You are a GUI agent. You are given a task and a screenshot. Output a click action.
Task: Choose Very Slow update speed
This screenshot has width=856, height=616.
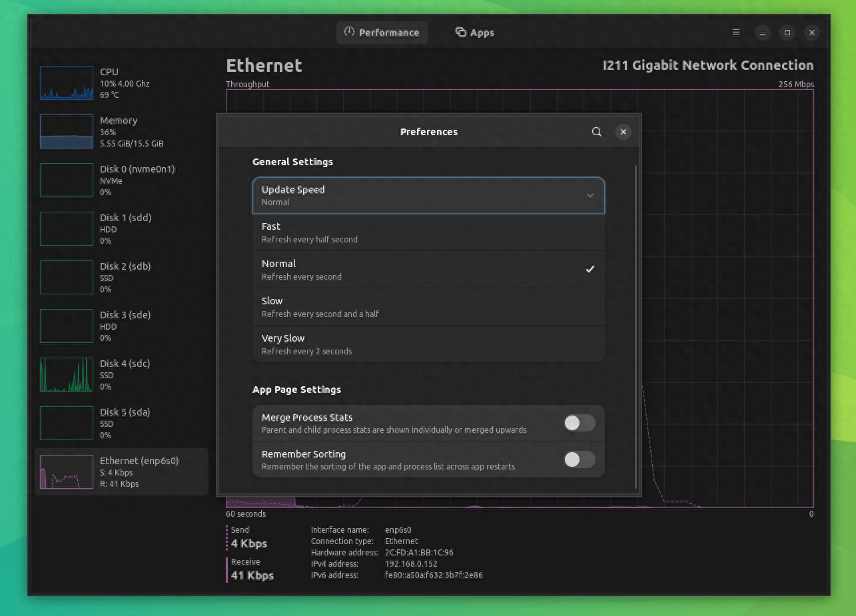click(x=428, y=344)
